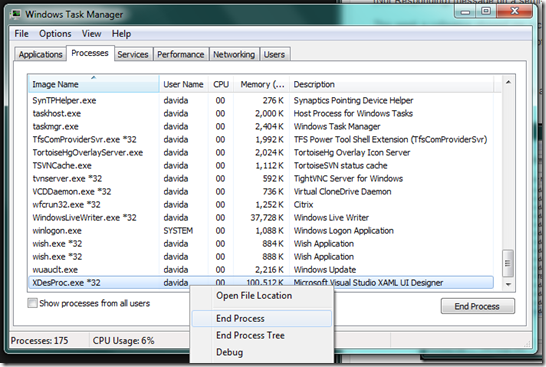The height and width of the screenshot is (367, 546).
Task: Open the Help menu
Action: pos(121,34)
